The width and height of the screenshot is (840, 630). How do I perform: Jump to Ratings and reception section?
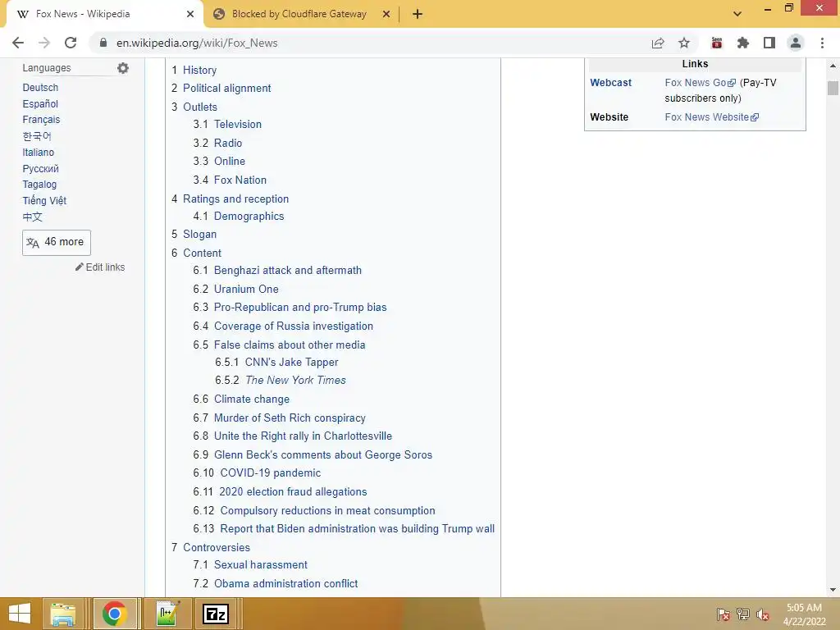point(235,199)
